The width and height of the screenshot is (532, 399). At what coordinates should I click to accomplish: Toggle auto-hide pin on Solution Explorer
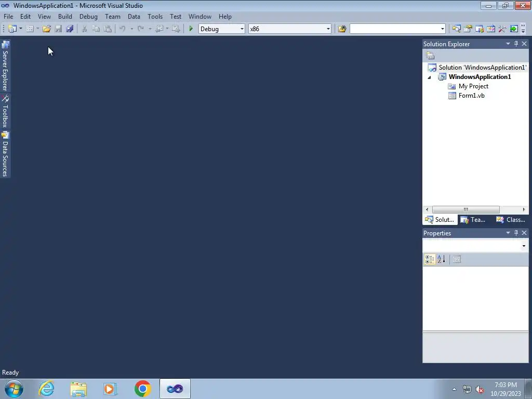516,44
